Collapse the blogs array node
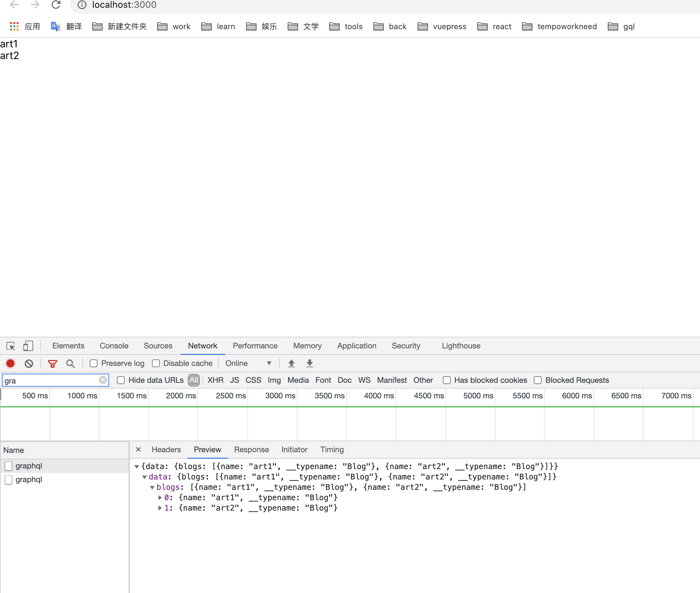 [152, 487]
